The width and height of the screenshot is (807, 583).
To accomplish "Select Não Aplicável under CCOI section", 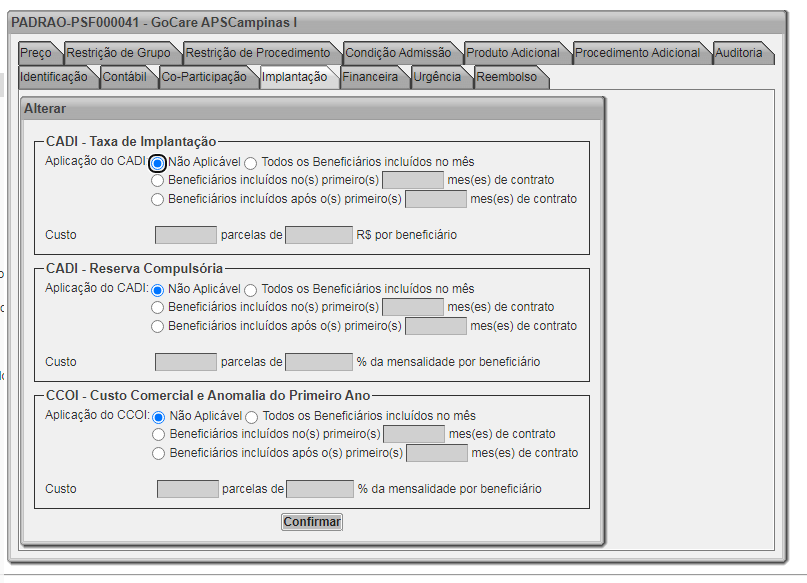I will coord(159,417).
